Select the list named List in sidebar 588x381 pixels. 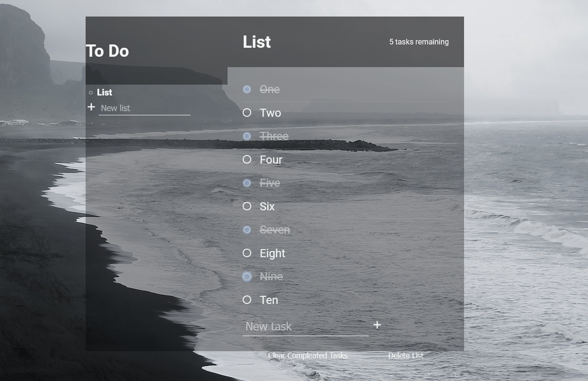105,93
